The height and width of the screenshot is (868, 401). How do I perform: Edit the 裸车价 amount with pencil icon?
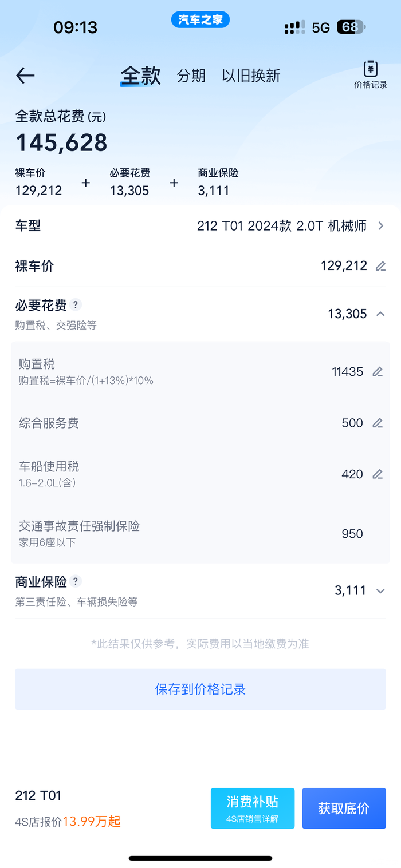(x=380, y=266)
